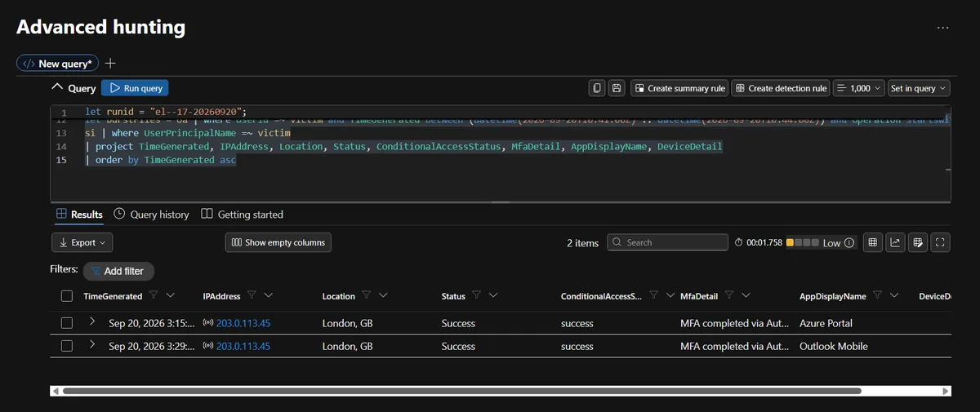
Task: Click IP icon in Outlook Mobile row
Action: tap(208, 346)
